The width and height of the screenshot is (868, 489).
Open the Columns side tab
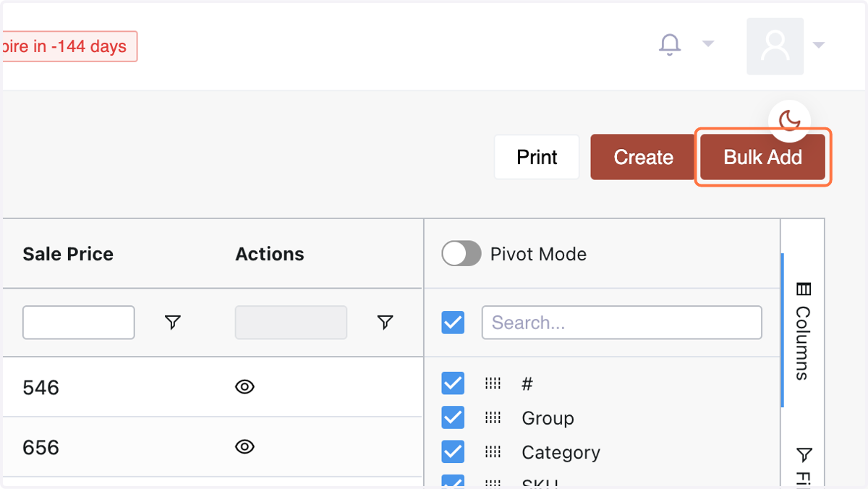pos(803,331)
